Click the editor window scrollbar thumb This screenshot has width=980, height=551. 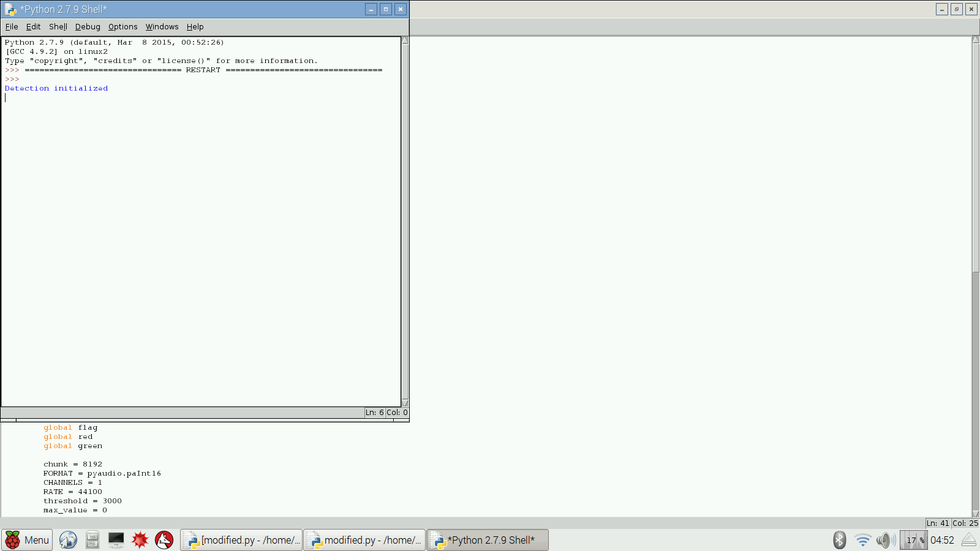976,158
